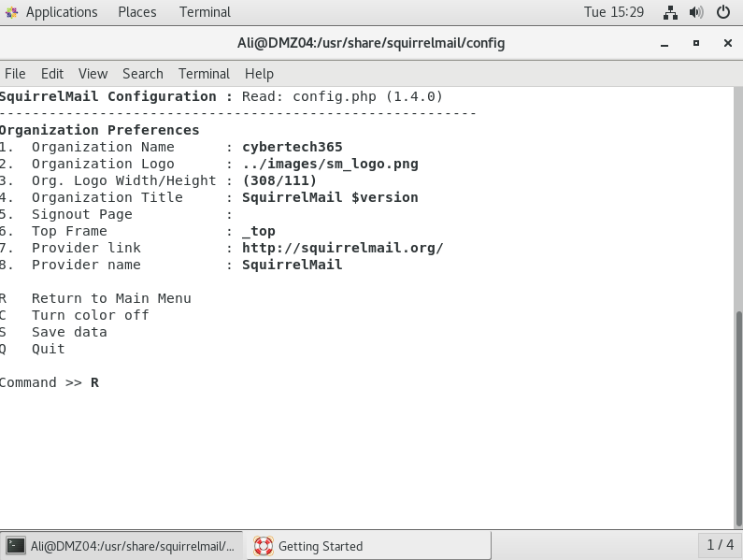Close the terminal window
743x560 pixels.
click(728, 44)
